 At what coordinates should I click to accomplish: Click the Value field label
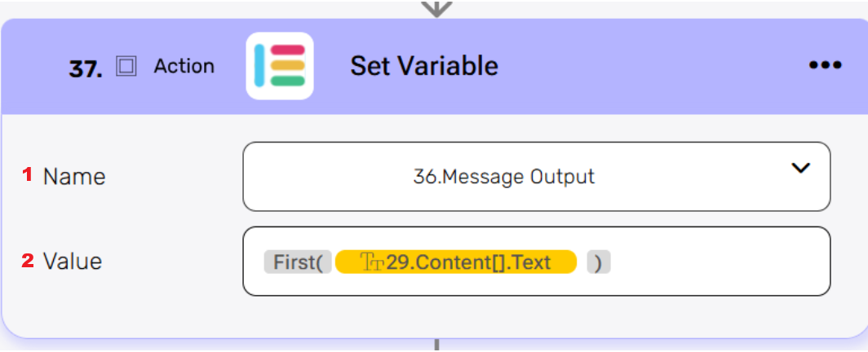pyautogui.click(x=73, y=262)
